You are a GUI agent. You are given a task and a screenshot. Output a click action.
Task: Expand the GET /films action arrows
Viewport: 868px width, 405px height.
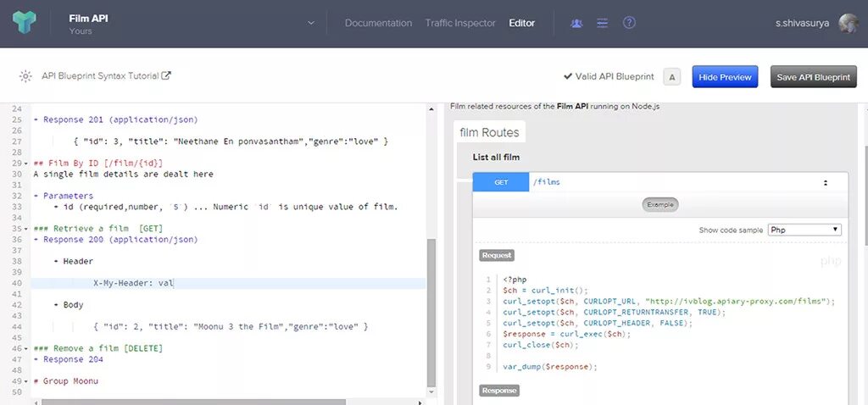[x=826, y=182]
